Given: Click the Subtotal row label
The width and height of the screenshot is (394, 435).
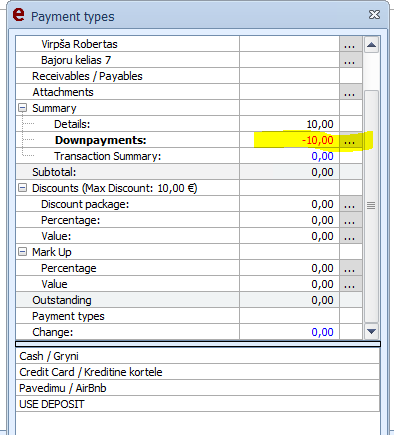Looking at the screenshot, I should 54,172.
